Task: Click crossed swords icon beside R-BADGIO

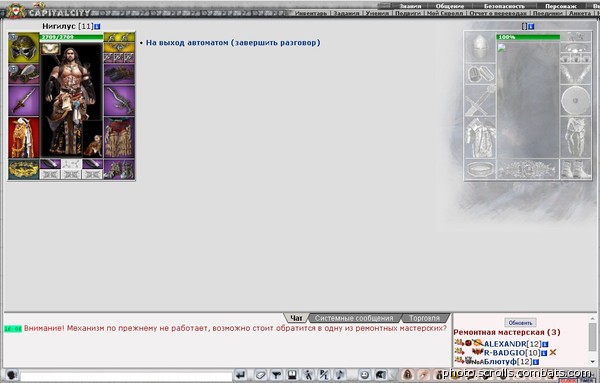Action: 553,352
